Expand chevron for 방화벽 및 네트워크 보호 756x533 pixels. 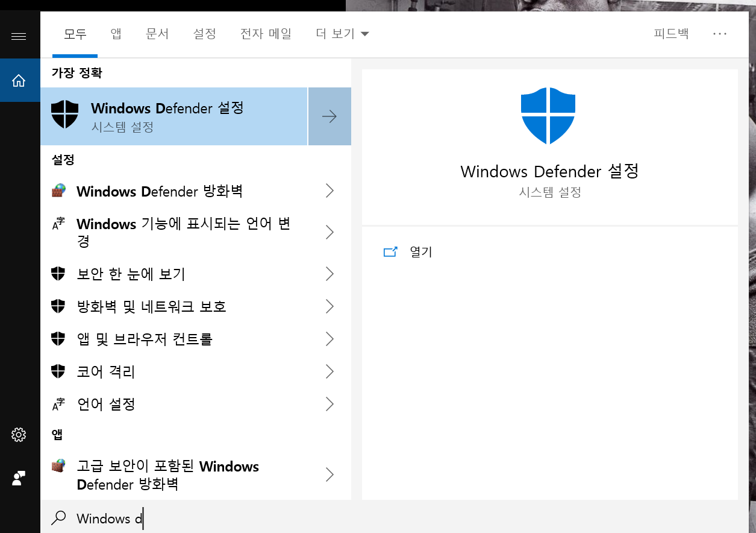(330, 306)
